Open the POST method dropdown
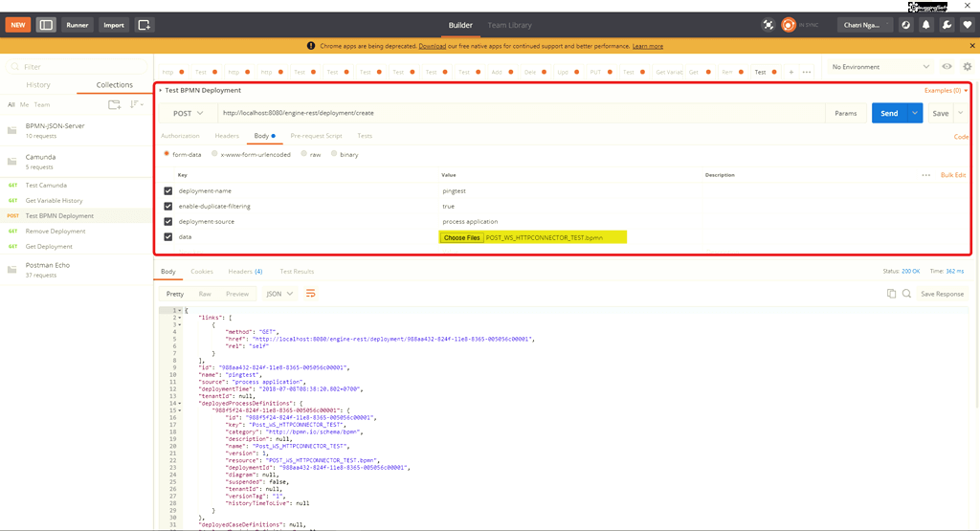 (188, 113)
